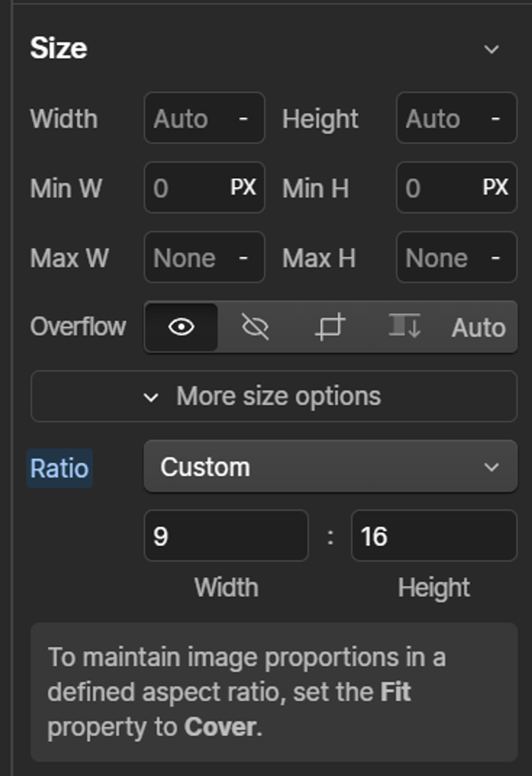Change Min H unit PX
This screenshot has width=532, height=776.
tap(496, 187)
